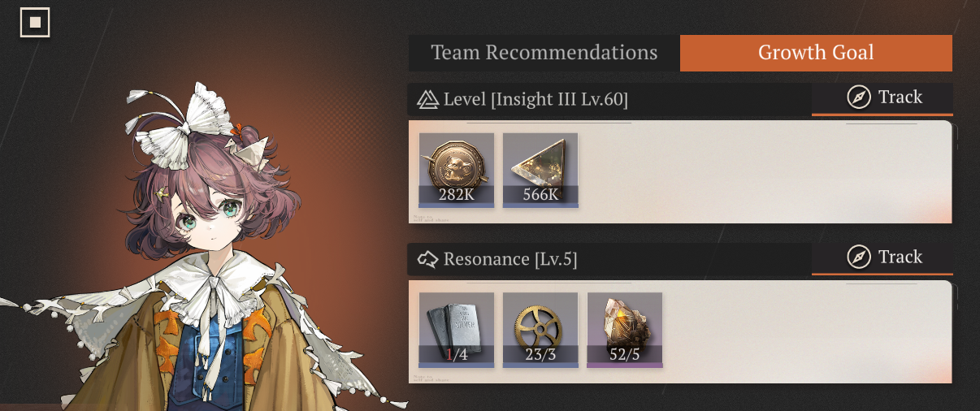980x411 pixels.
Task: Click the Level [Insight III Lv.60] header
Action: pyautogui.click(x=536, y=100)
